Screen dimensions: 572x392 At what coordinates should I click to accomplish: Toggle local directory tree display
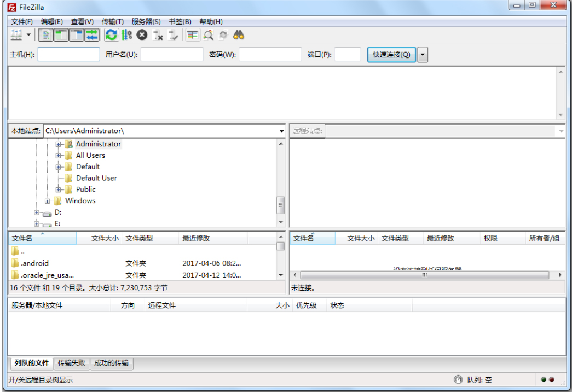click(61, 35)
